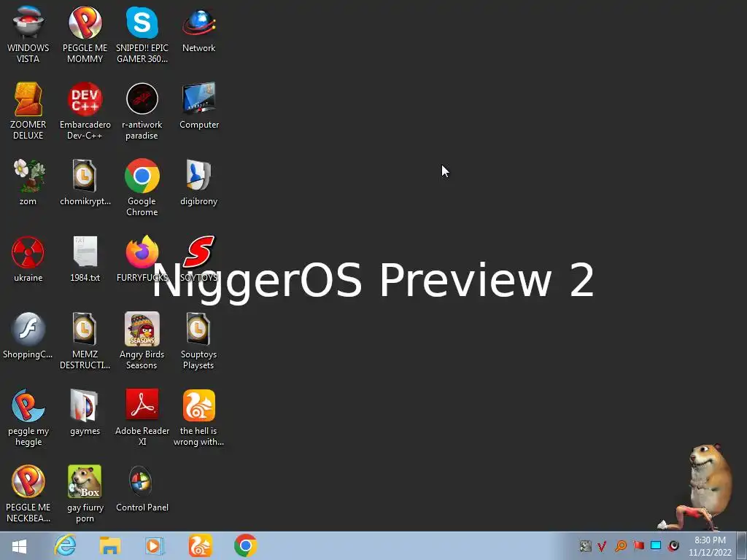Click the cyan monitor tray icon
The width and height of the screenshot is (747, 560).
coord(656,545)
